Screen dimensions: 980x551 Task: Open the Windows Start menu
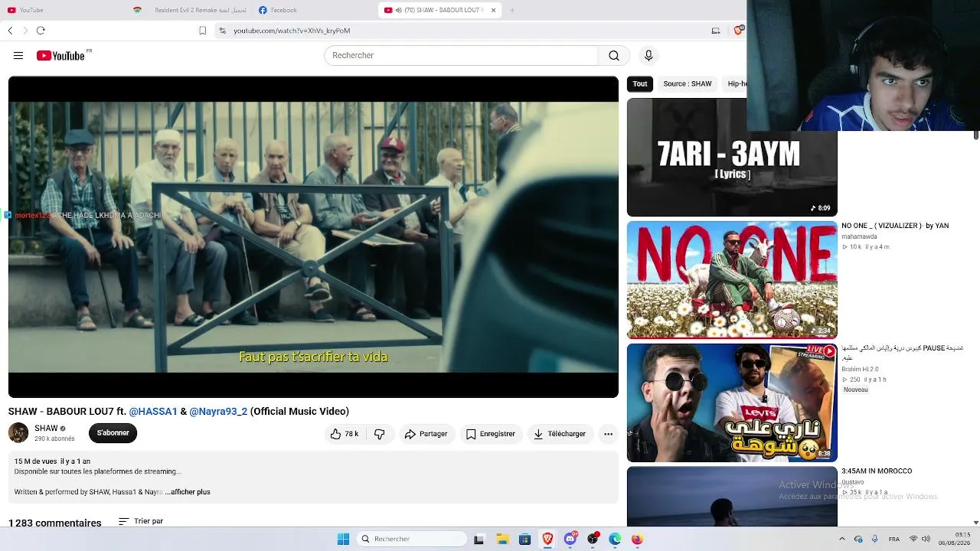pyautogui.click(x=343, y=539)
